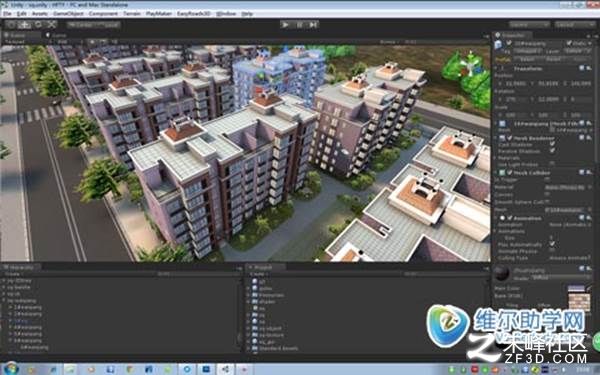The height and width of the screenshot is (375, 600).
Task: Disable the Mesh Collider component checkbox
Action: pyautogui.click(x=509, y=173)
